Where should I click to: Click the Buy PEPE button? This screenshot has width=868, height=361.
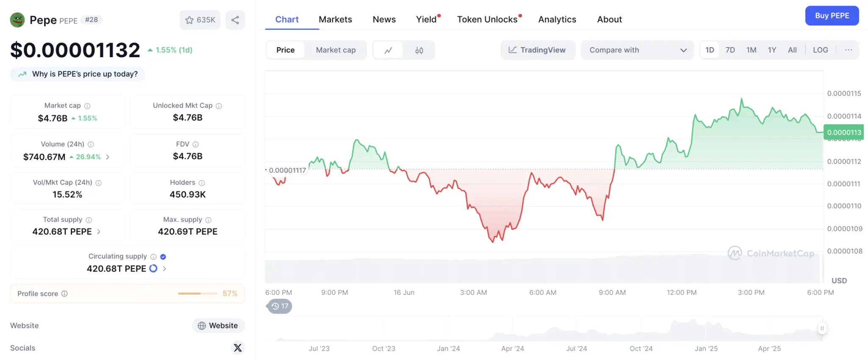point(832,16)
